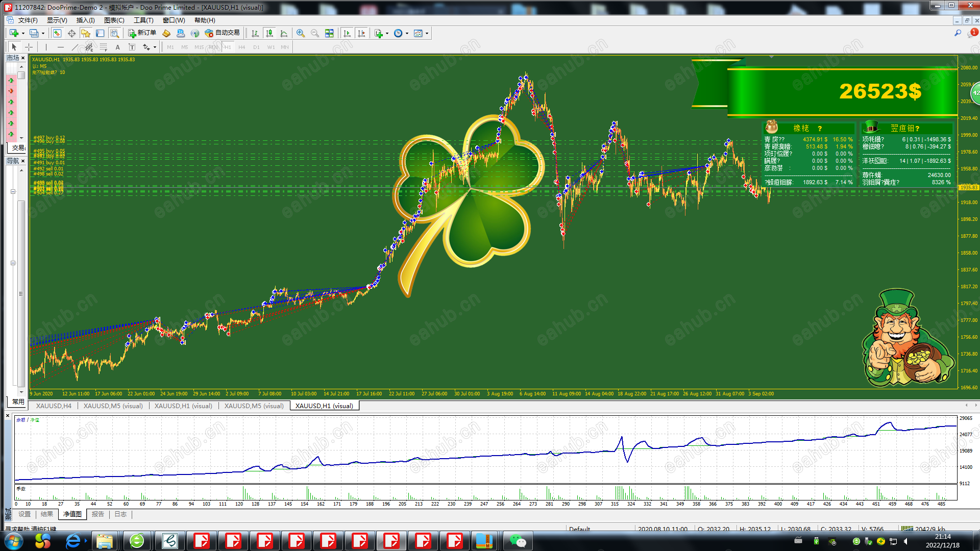Open the 图表(C) menu
Screen dimensions: 980x551
coord(114,20)
